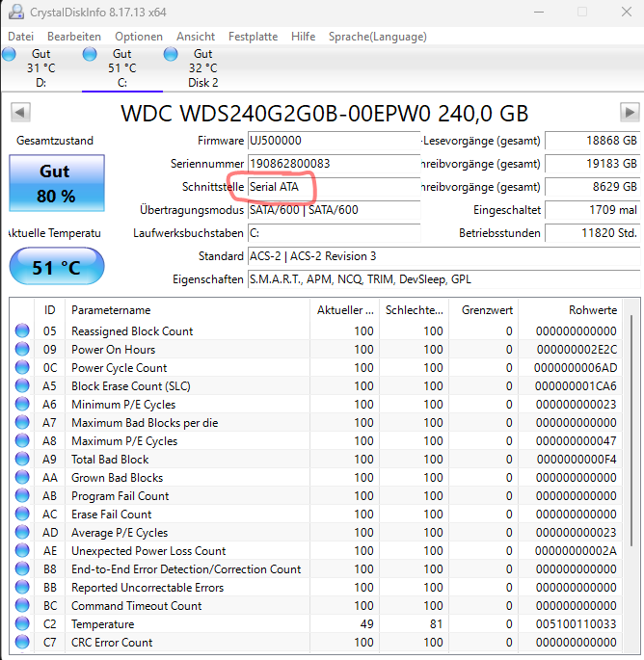Image resolution: width=644 pixels, height=660 pixels.
Task: Click status orb for Power On Hours
Action: [22, 349]
